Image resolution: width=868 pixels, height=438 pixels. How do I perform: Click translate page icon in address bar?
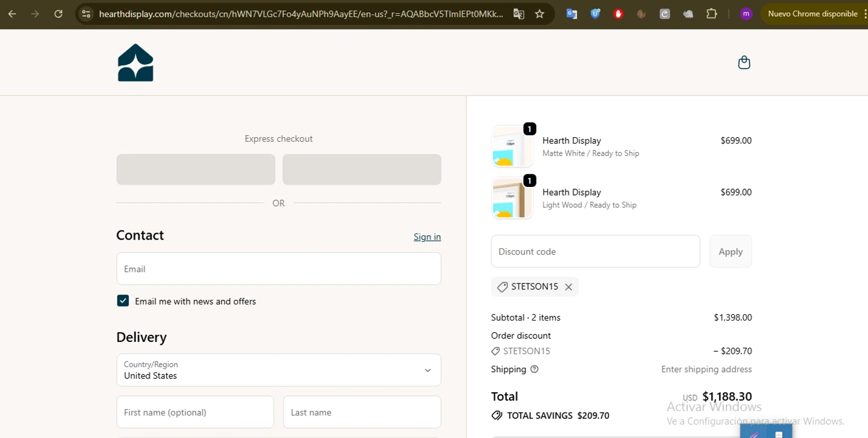[x=518, y=14]
